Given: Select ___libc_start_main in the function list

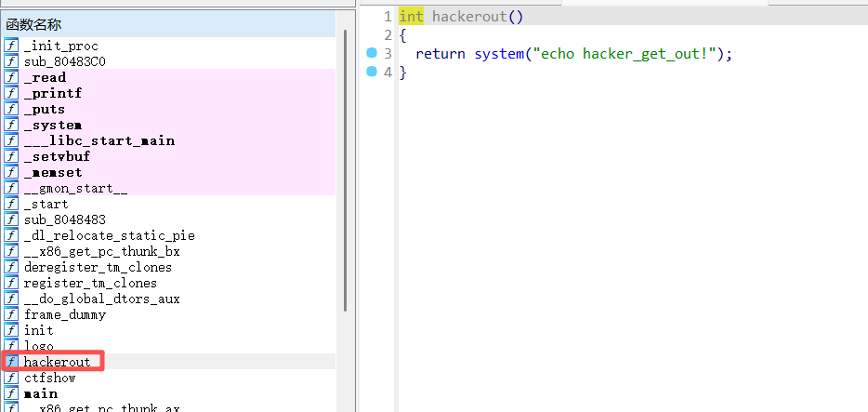Looking at the screenshot, I should tap(99, 140).
